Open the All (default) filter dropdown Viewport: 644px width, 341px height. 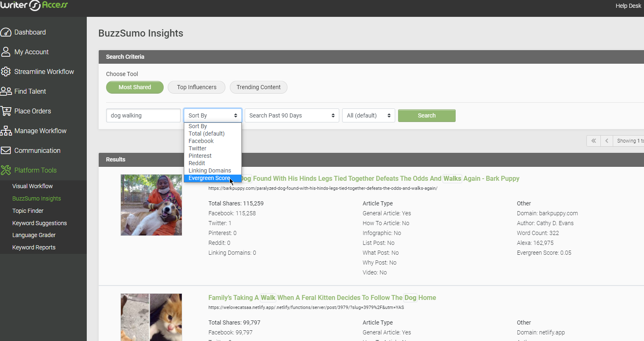(368, 115)
